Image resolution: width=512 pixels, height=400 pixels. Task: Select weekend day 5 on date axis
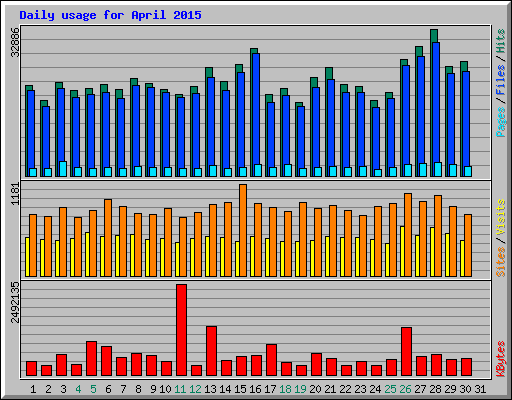click(93, 389)
